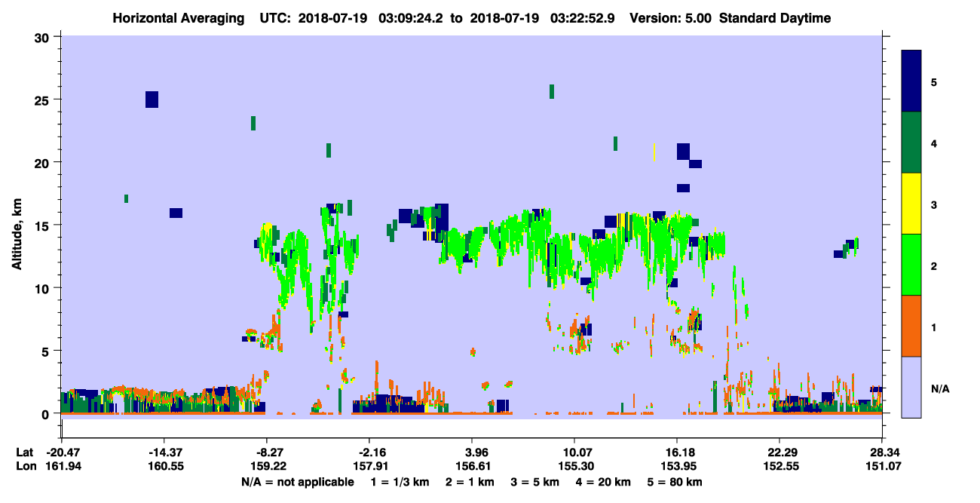
Task: Click the legend label '3'
Action: (x=934, y=204)
